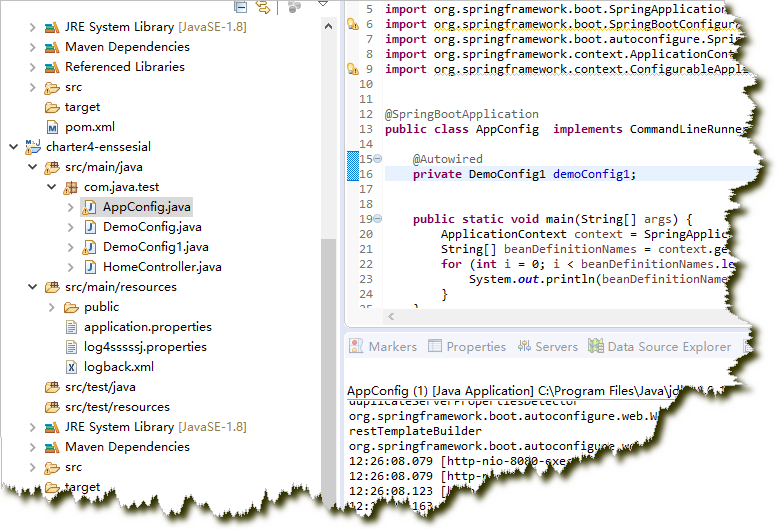The width and height of the screenshot is (778, 529).
Task: Click the Servers tab icon
Action: pos(524,346)
